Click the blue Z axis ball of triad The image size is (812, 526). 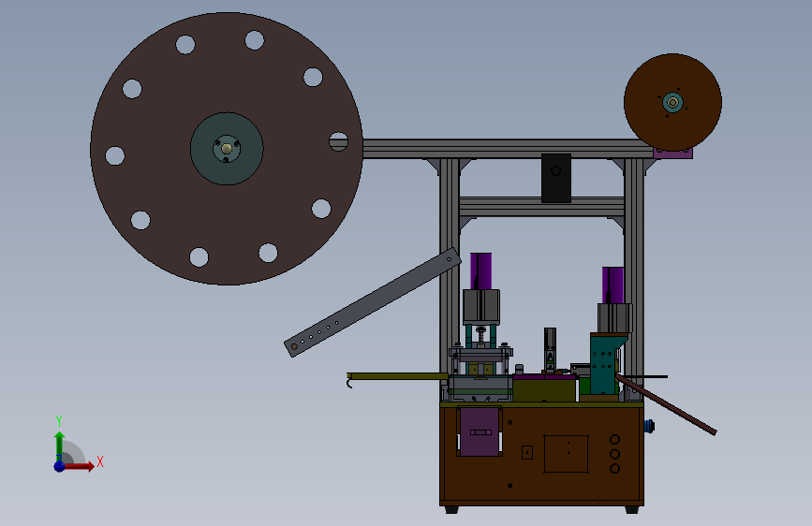(x=60, y=466)
